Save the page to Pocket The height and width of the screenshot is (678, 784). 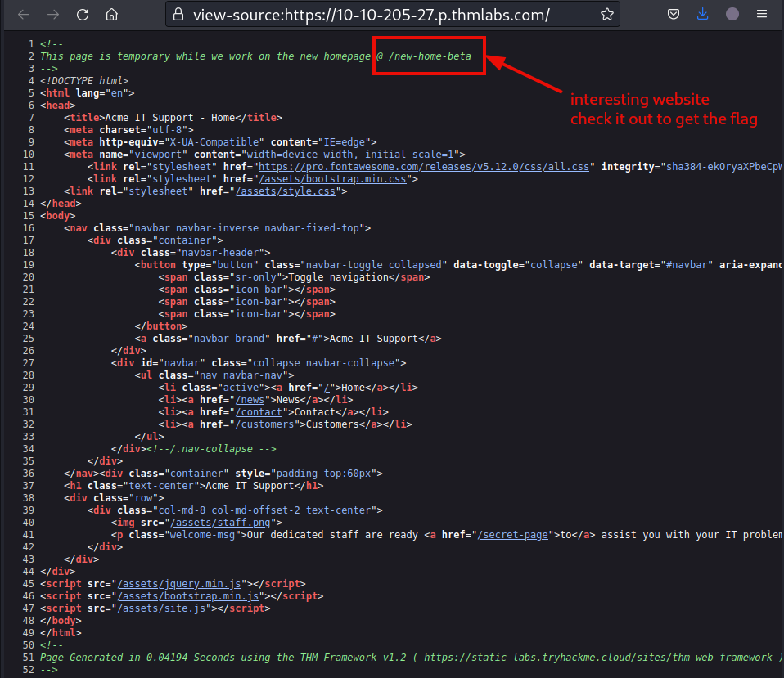[674, 14]
